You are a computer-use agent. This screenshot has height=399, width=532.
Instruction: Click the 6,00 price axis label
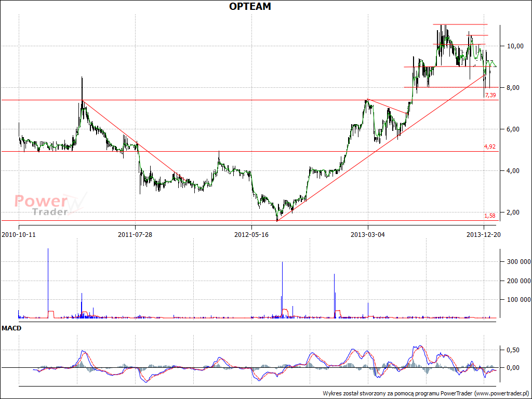click(x=513, y=129)
